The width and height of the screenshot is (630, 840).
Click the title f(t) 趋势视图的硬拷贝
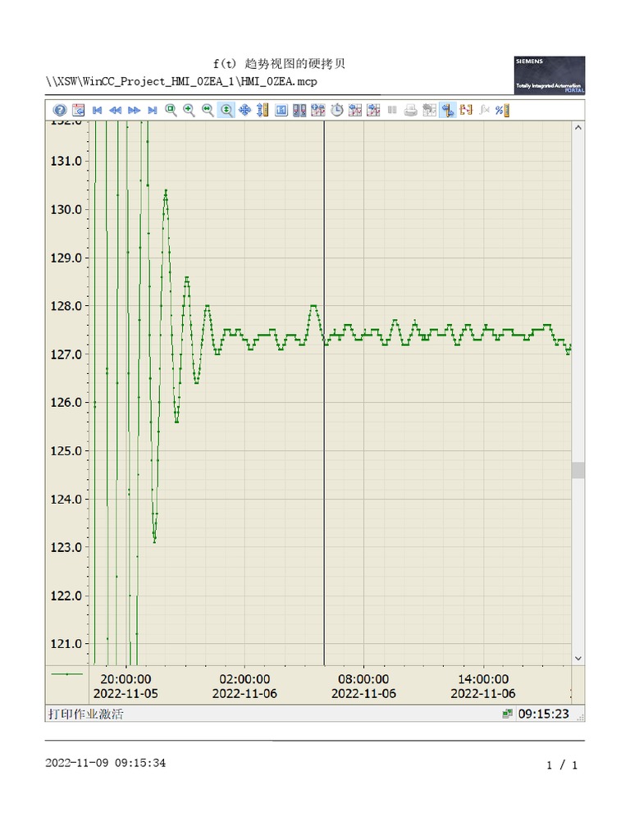point(279,64)
